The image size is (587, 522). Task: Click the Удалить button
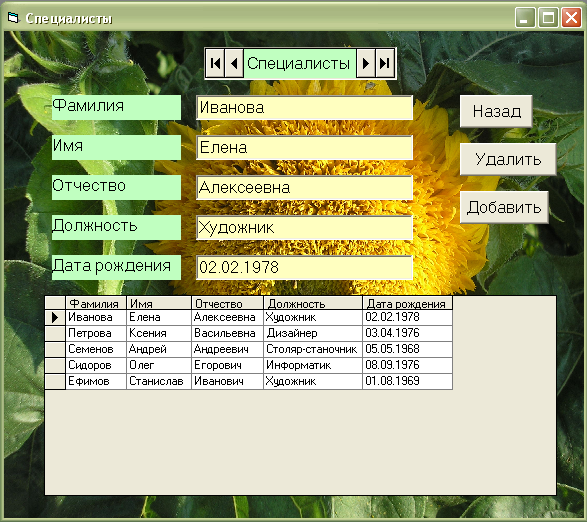508,159
